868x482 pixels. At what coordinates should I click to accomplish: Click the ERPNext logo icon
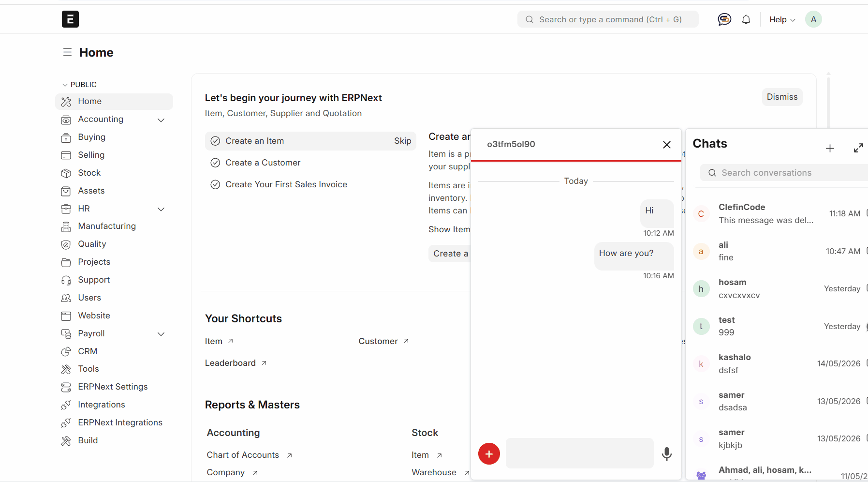[x=70, y=19]
